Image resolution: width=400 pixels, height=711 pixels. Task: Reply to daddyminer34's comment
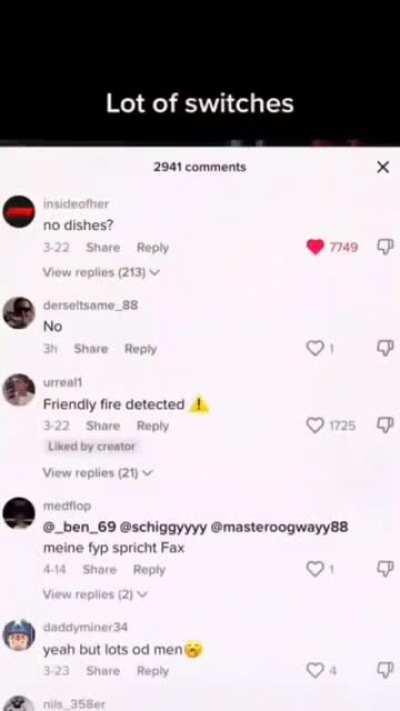tap(153, 671)
